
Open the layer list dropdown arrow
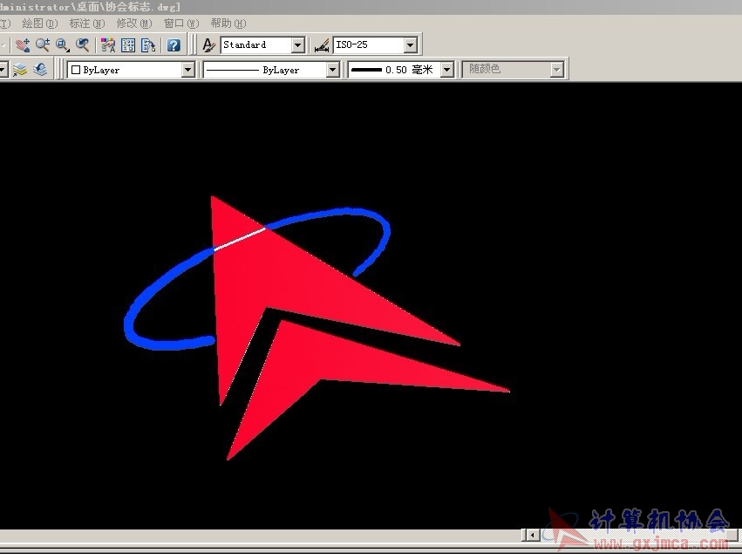(3, 70)
